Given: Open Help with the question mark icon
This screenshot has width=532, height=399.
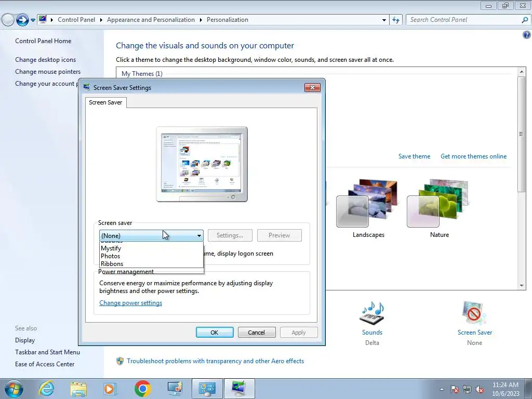Looking at the screenshot, I should click(527, 35).
